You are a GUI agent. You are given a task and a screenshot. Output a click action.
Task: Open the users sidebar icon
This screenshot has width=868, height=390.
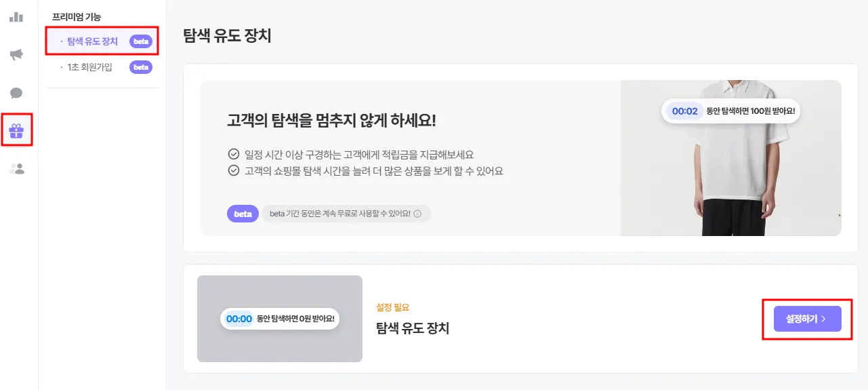tap(16, 169)
